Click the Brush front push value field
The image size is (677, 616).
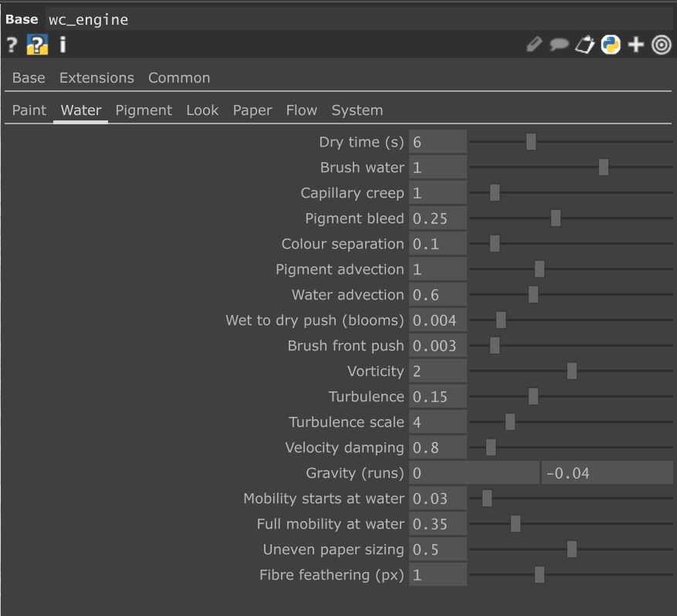[438, 345]
